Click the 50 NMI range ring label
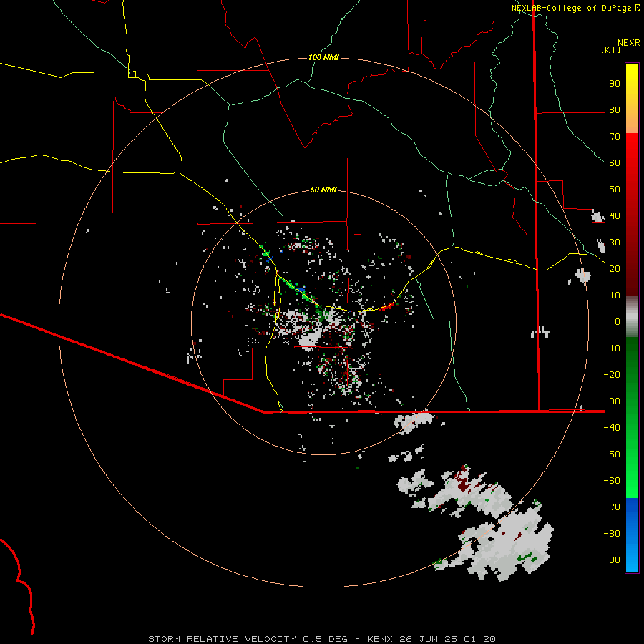Screen dimensions: 644x644 (323, 190)
